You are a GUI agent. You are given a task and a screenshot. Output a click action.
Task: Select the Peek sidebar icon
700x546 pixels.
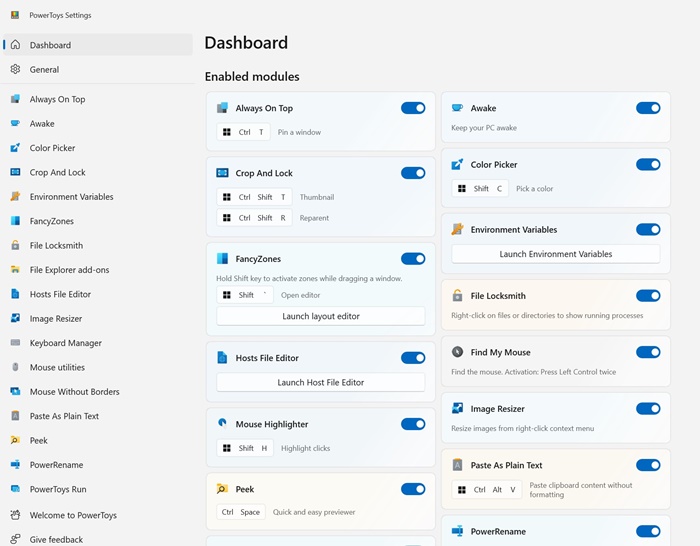point(15,440)
